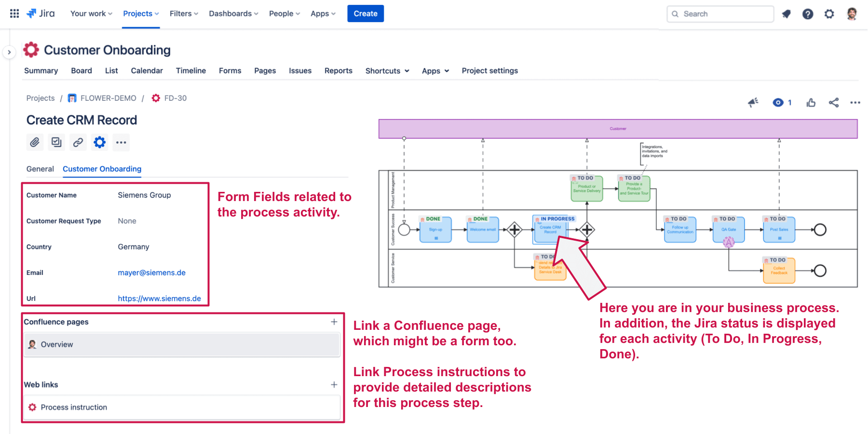Expand the Shortcuts dropdown
Viewport: 868px width, 434px height.
click(x=387, y=70)
